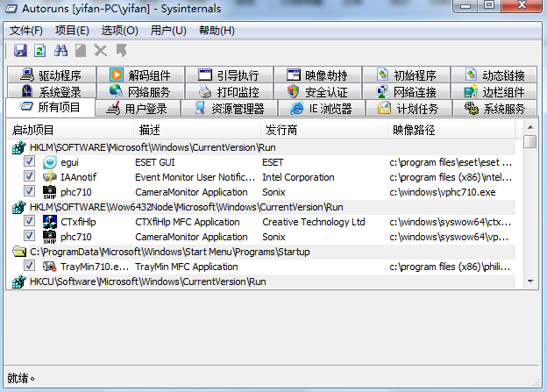
Task: Uncheck the TrayMin710 startup entry
Action: 29,266
